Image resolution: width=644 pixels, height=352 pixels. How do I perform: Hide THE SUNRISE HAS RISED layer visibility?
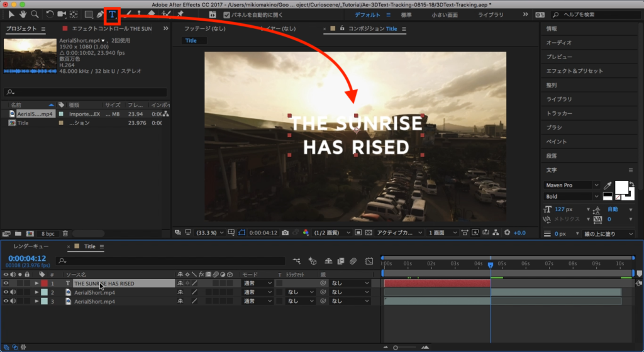6,283
